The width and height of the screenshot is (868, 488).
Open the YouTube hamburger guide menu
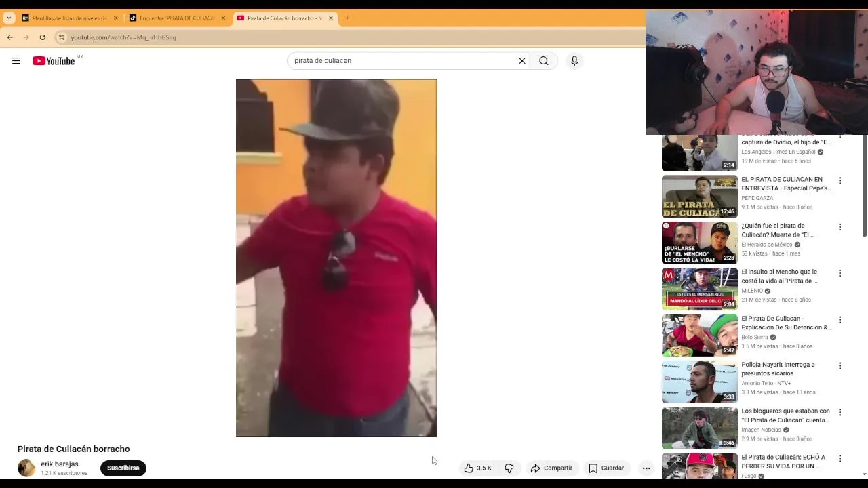pyautogui.click(x=16, y=61)
